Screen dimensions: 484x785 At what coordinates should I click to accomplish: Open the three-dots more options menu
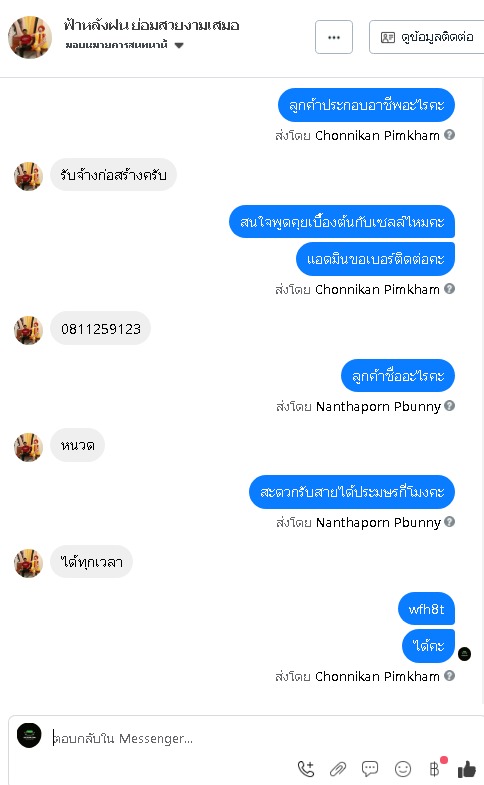click(334, 37)
